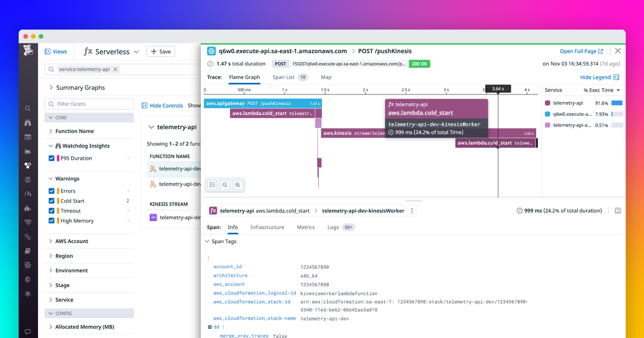
Task: Open the logs lines sidebar icon
Action: pyautogui.click(x=28, y=222)
